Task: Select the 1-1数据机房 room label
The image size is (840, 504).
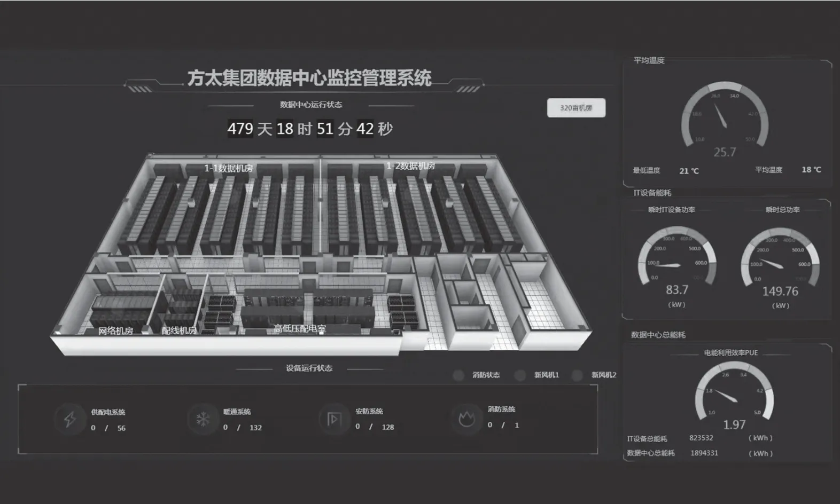Action: 229,168
